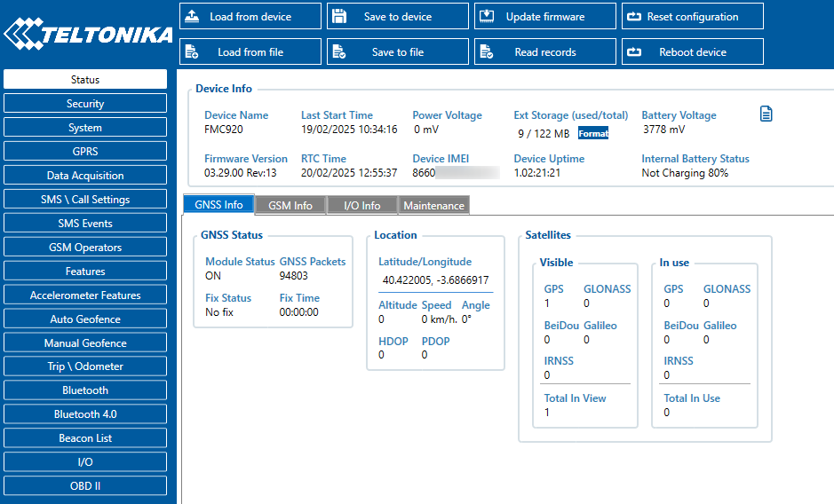Viewport: 834px width, 504px height.
Task: Click the Latitude/Longitude coordinates field
Action: tap(435, 280)
